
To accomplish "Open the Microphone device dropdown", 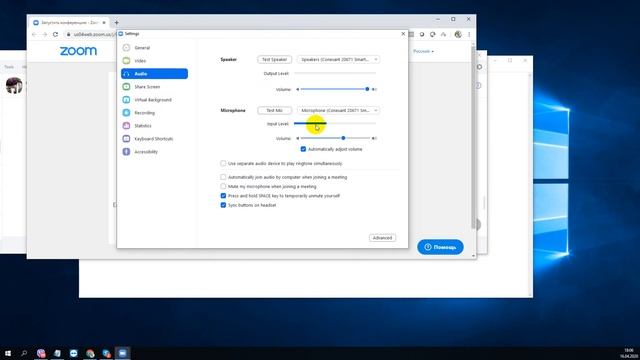I will (x=338, y=111).
